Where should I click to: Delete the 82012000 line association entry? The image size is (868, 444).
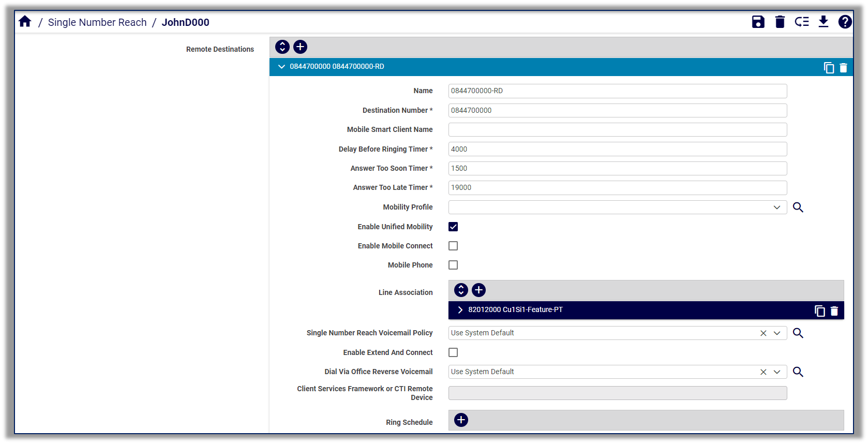point(834,311)
